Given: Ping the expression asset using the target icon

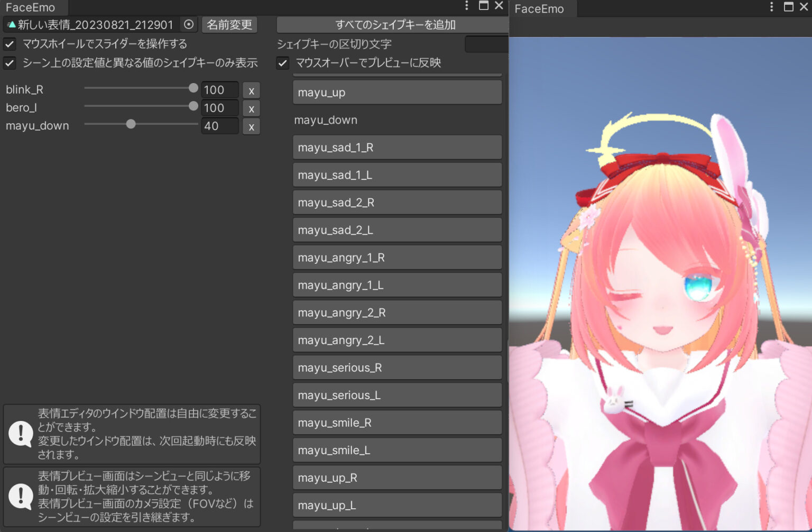Looking at the screenshot, I should (188, 24).
